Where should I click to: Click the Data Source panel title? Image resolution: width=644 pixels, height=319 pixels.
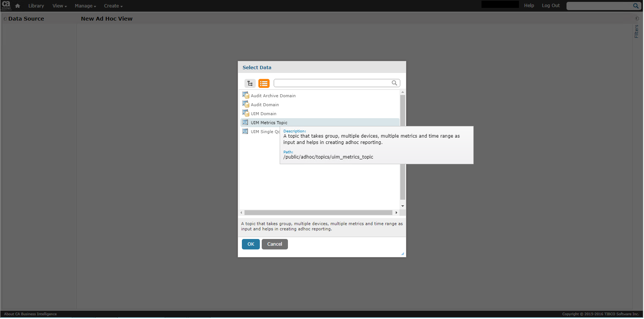[26, 19]
